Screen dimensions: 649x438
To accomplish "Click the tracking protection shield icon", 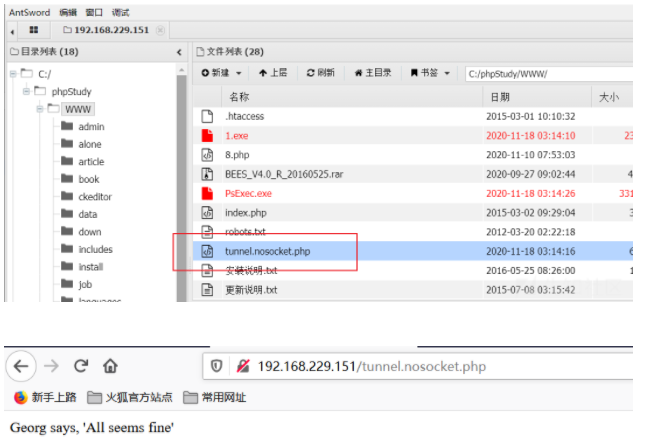I will click(x=216, y=366).
